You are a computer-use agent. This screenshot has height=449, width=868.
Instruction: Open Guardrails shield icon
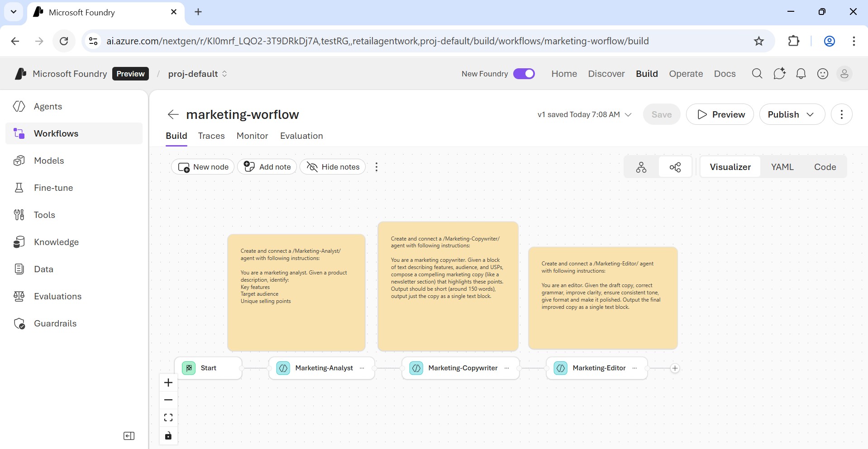(19, 323)
